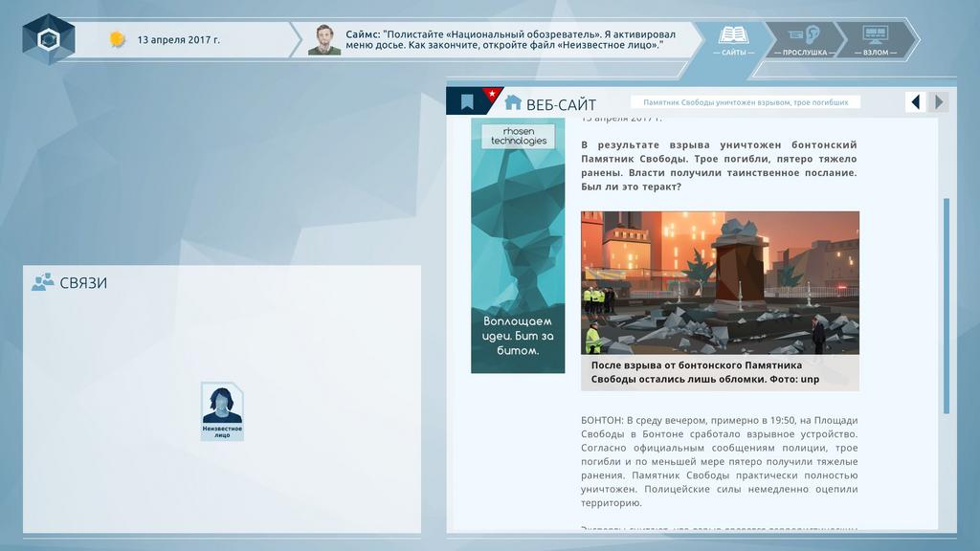Screen dimensions: 980x551
Task: Click the СВЯЗИ people icon
Action: tap(42, 282)
